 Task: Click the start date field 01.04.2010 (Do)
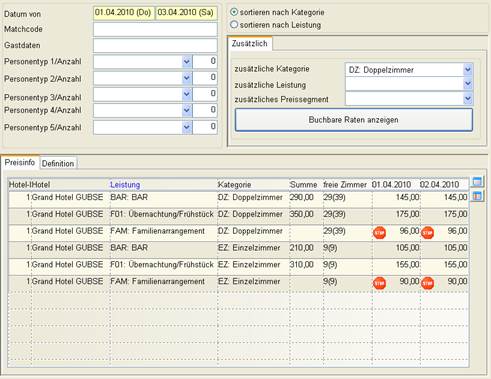124,13
